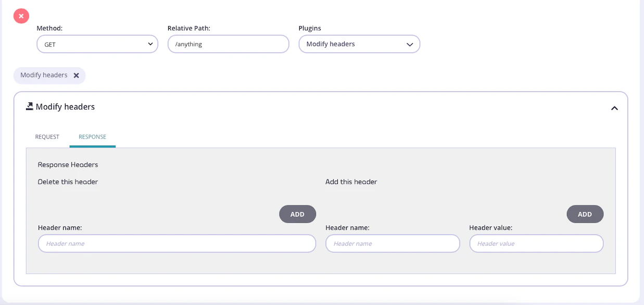Image resolution: width=644 pixels, height=305 pixels.
Task: Click the Header value input field
Action: (536, 243)
